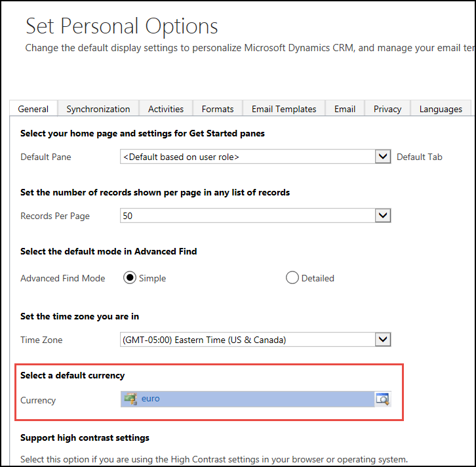Open the Synchronization tab

(98, 109)
